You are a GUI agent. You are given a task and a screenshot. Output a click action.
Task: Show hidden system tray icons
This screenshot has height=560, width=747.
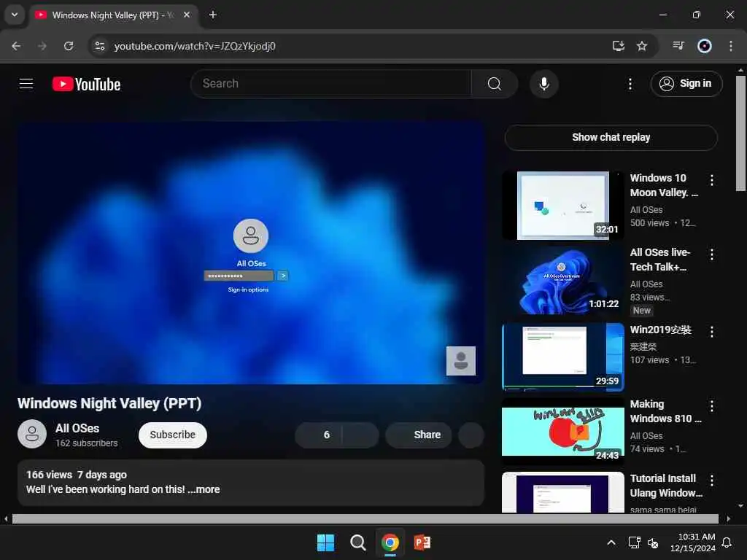coord(611,542)
